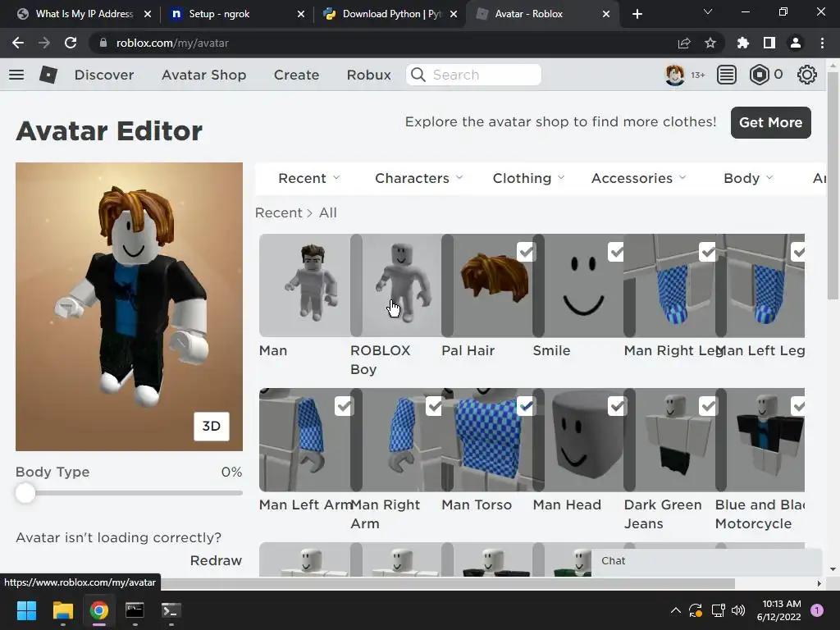Open the volume control in system tray
The height and width of the screenshot is (630, 840).
pyautogui.click(x=738, y=610)
